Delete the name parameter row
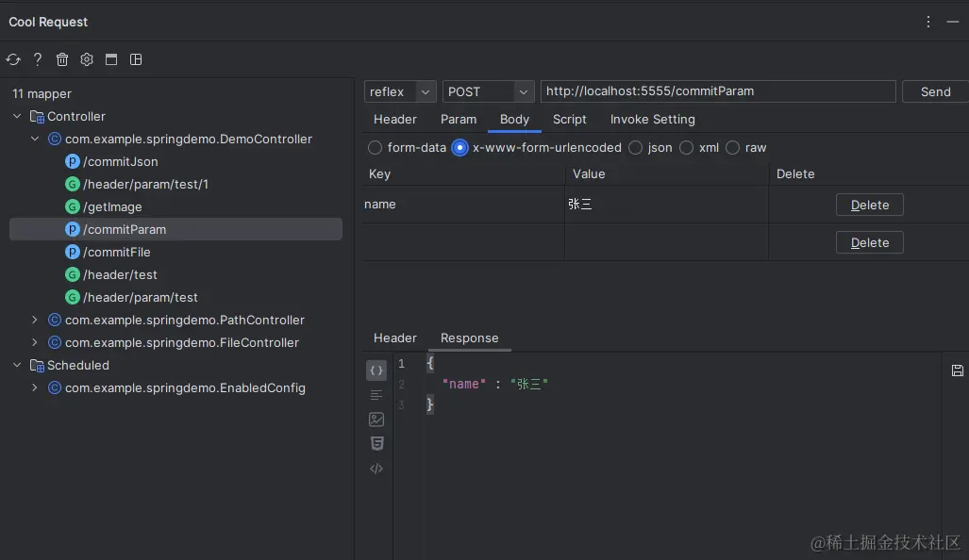This screenshot has height=560, width=969. [869, 205]
